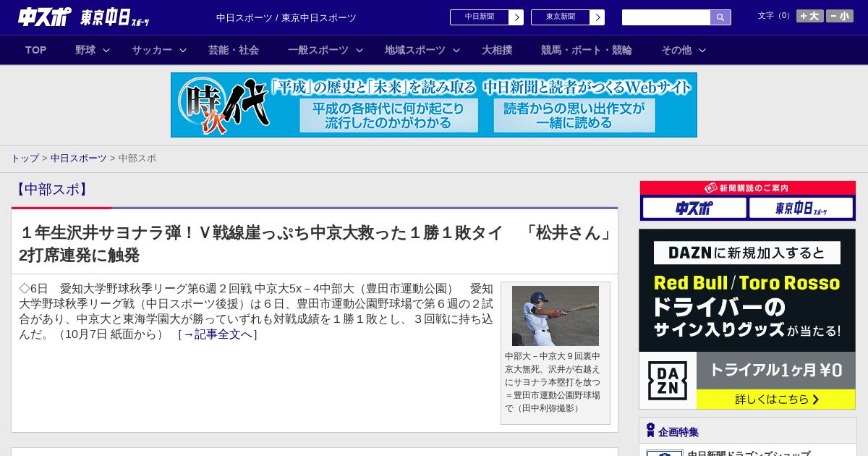This screenshot has height=456, width=868.
Task: Click the 中日スポーツ breadcrumb link
Action: click(79, 158)
